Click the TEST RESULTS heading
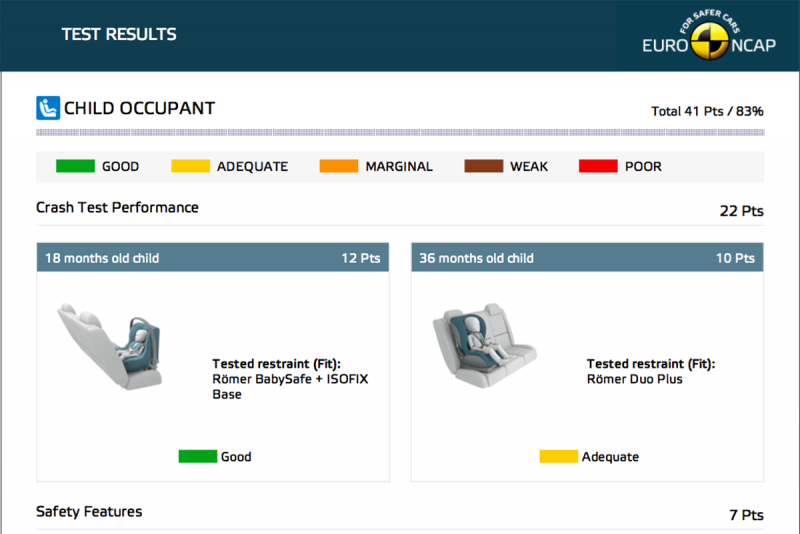 pyautogui.click(x=119, y=34)
